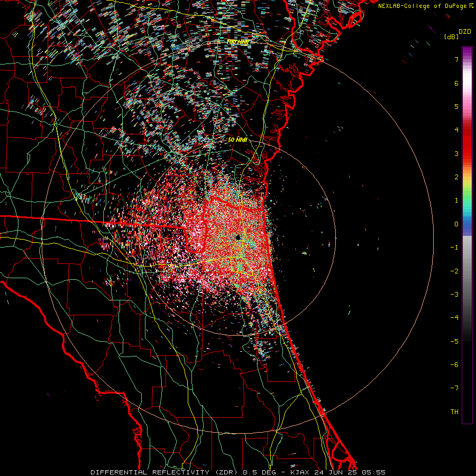
Task: Click the [dB] units label
Action: click(x=451, y=36)
